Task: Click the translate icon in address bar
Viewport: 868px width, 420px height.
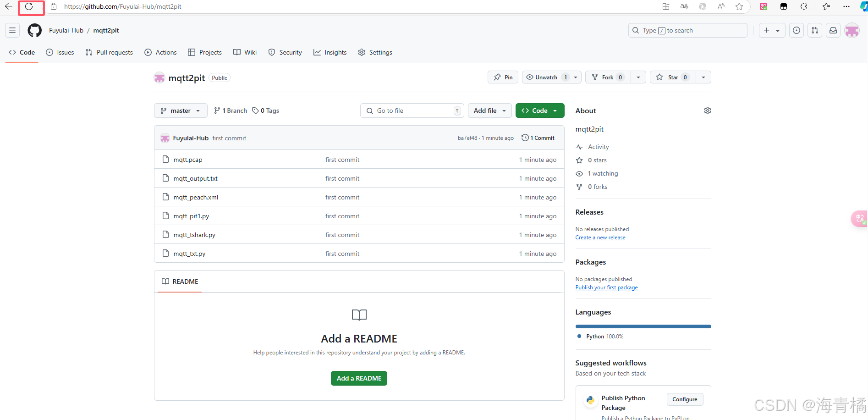Action: [684, 6]
